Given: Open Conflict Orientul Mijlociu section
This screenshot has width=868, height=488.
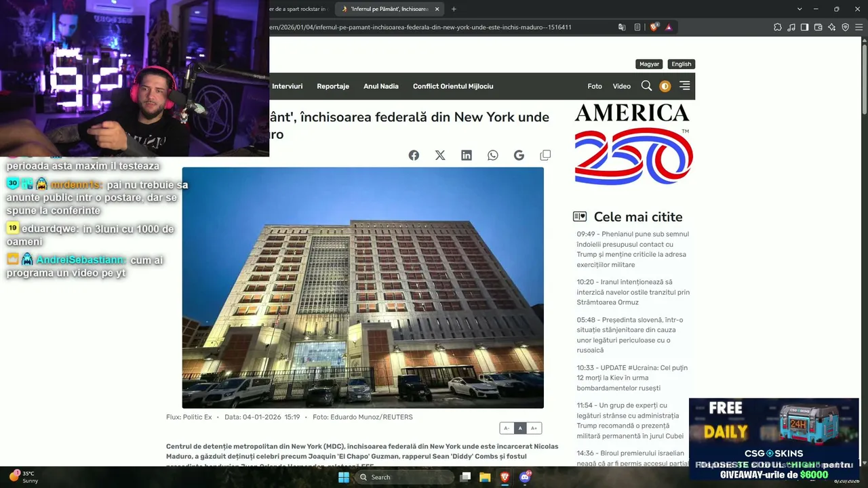Looking at the screenshot, I should click(453, 86).
